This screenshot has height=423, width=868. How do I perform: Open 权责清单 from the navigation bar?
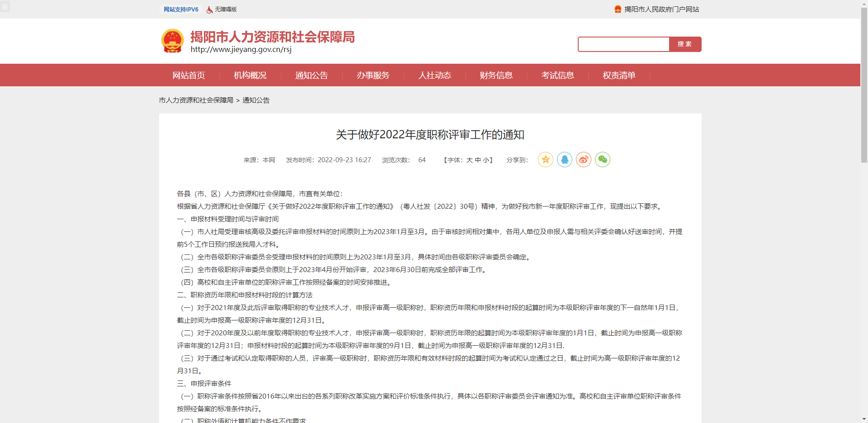pyautogui.click(x=619, y=75)
